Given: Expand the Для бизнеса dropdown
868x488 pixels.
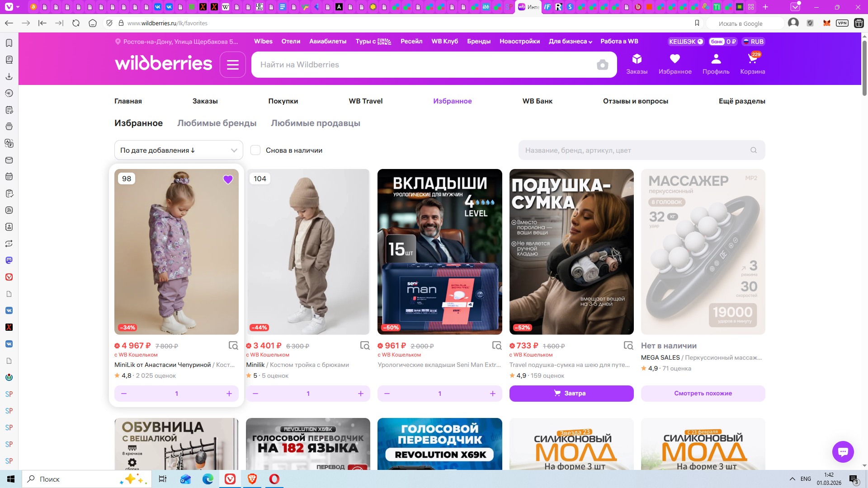Looking at the screenshot, I should point(570,42).
